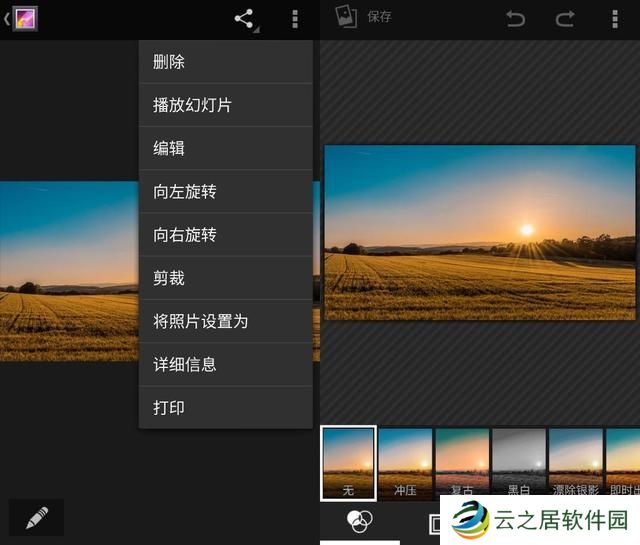Undo the last edit
The image size is (640, 545).
(515, 19)
